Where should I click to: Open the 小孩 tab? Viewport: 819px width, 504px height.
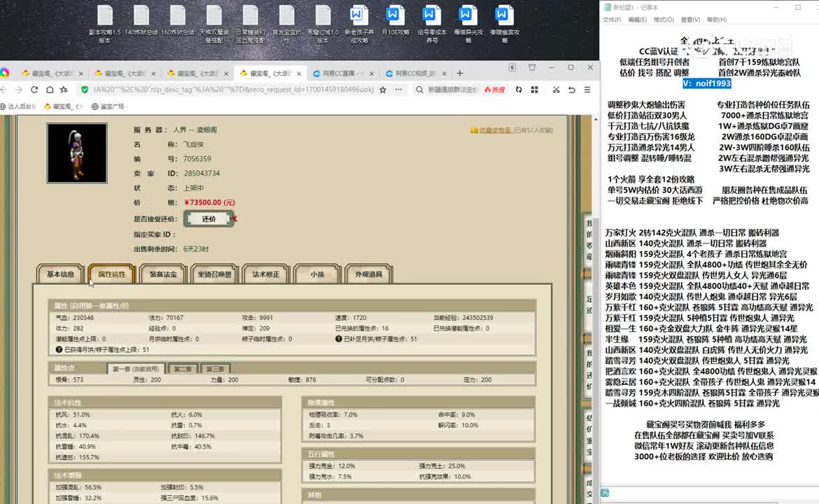pos(317,274)
